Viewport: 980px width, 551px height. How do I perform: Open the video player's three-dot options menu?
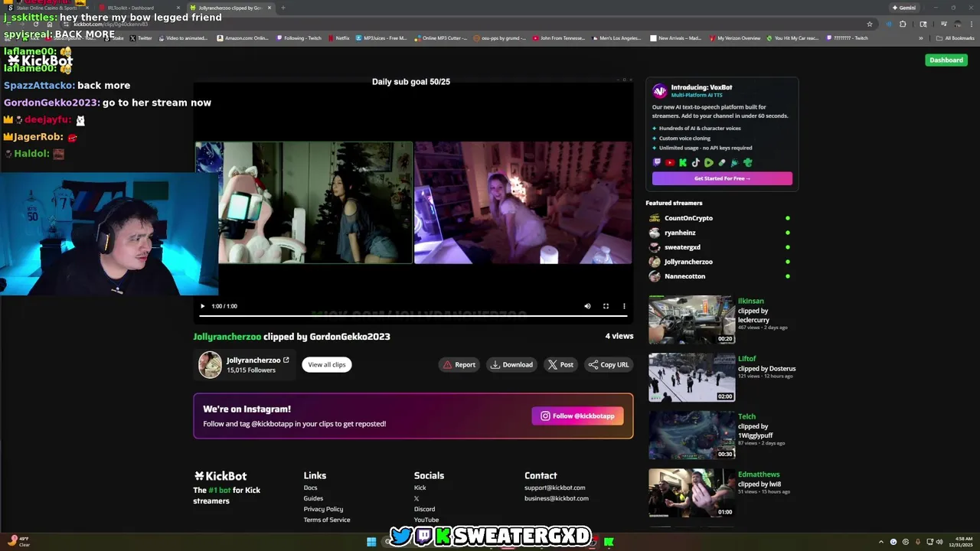[624, 306]
